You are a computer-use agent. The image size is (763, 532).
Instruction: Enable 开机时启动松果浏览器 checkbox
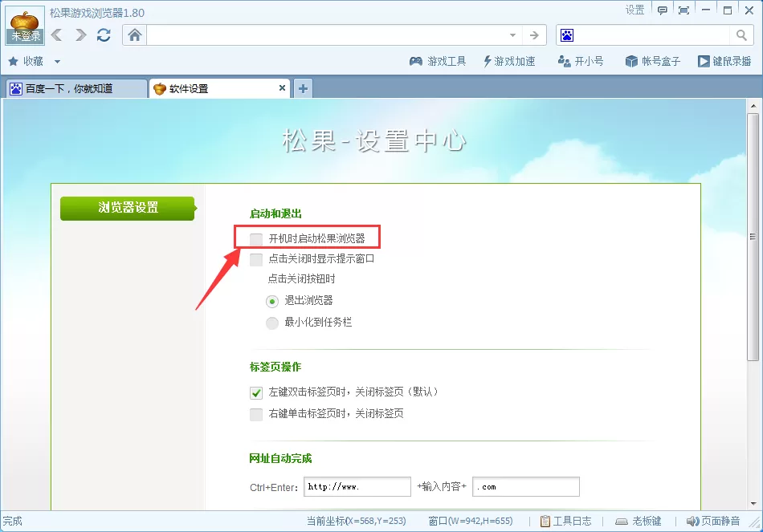[x=256, y=239]
